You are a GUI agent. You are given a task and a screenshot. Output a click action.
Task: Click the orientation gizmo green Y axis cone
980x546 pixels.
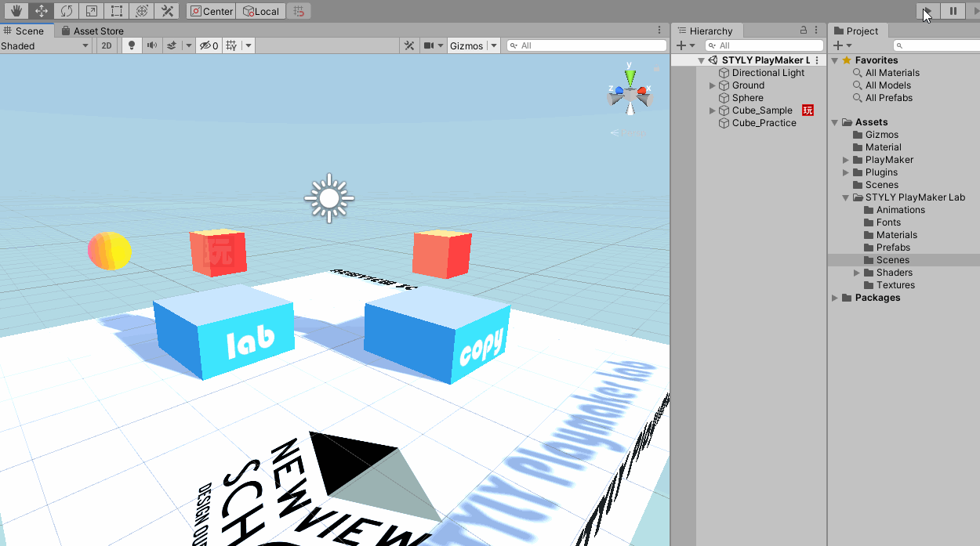point(630,77)
